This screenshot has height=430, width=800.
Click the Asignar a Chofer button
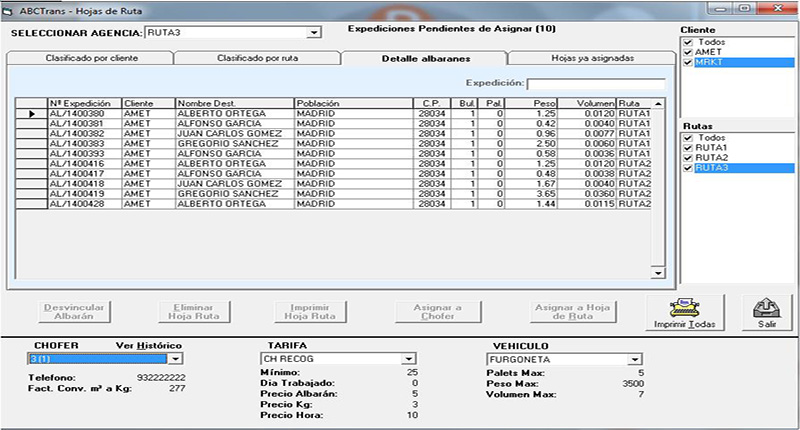[438, 312]
